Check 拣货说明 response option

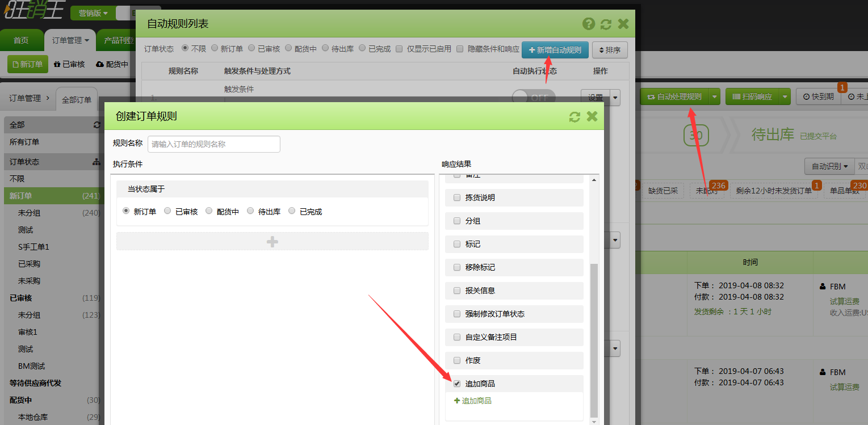pyautogui.click(x=457, y=197)
